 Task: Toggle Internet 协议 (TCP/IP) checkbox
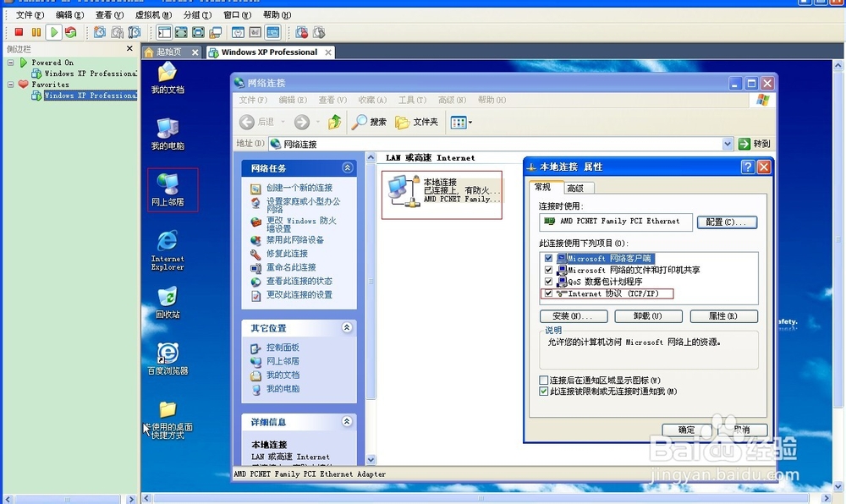point(549,293)
